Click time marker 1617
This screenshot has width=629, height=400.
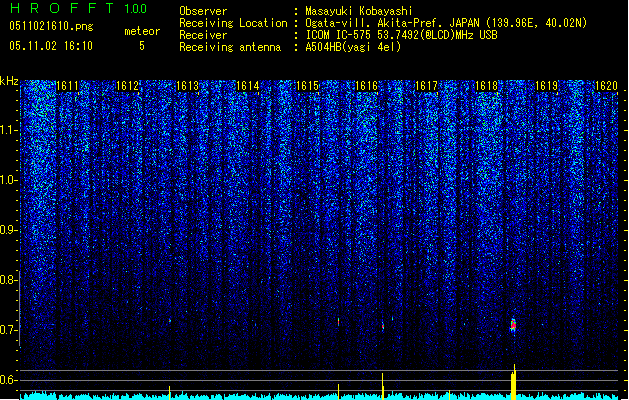tap(426, 86)
